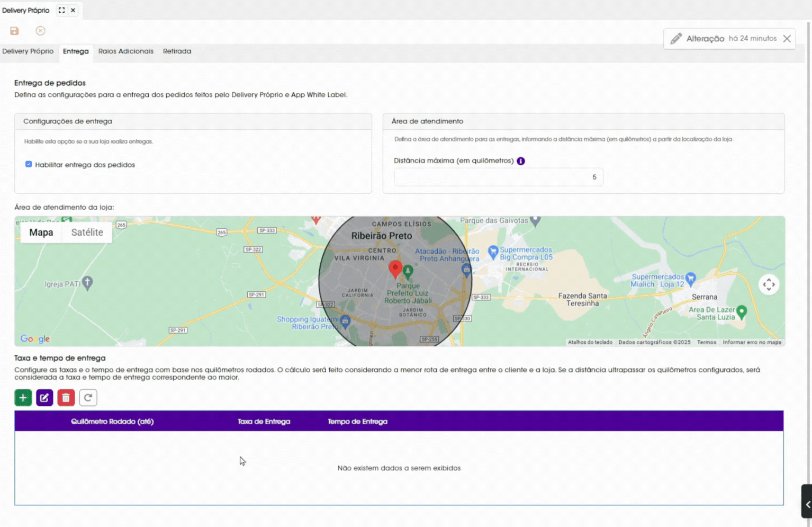
Task: Click Supermercados Mialich Loja 12 marker
Action: click(x=690, y=278)
